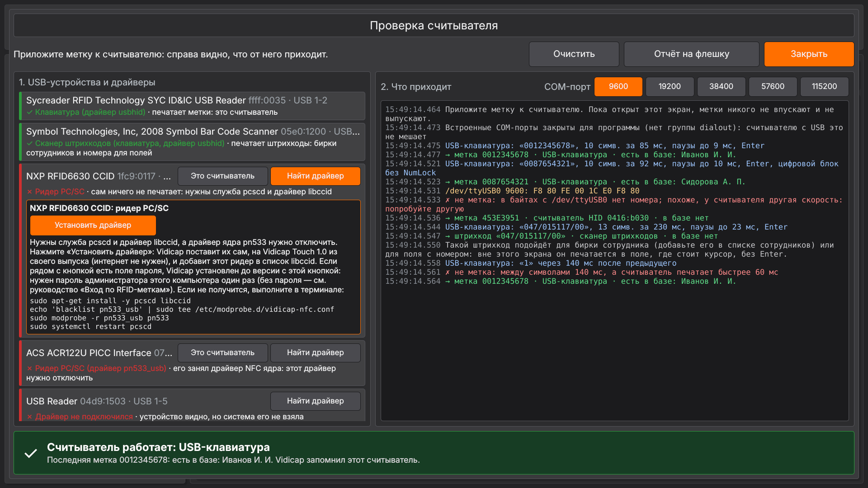
Task: Click the red Ридер PC/SC label under NXP
Action: pos(60,192)
